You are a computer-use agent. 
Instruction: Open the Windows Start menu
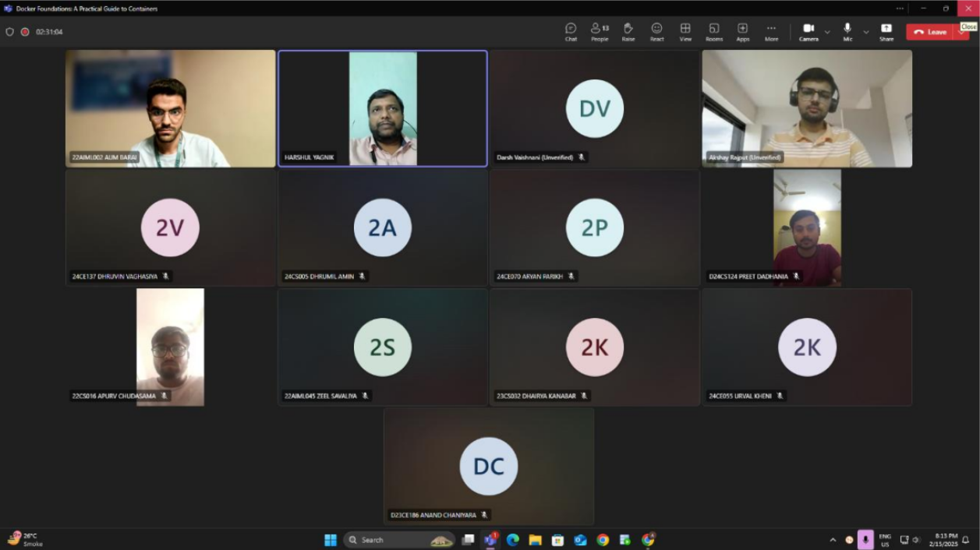331,540
